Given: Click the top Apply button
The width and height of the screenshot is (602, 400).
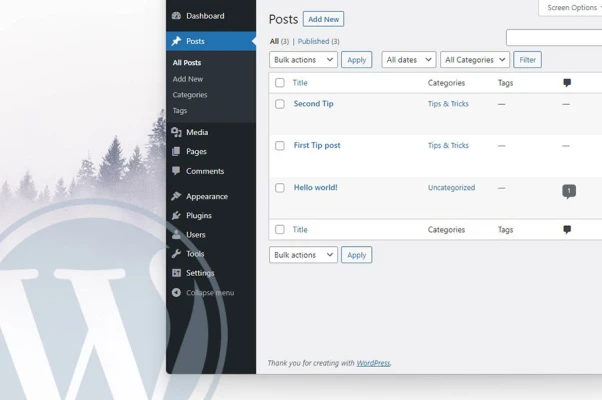Looking at the screenshot, I should click(357, 60).
